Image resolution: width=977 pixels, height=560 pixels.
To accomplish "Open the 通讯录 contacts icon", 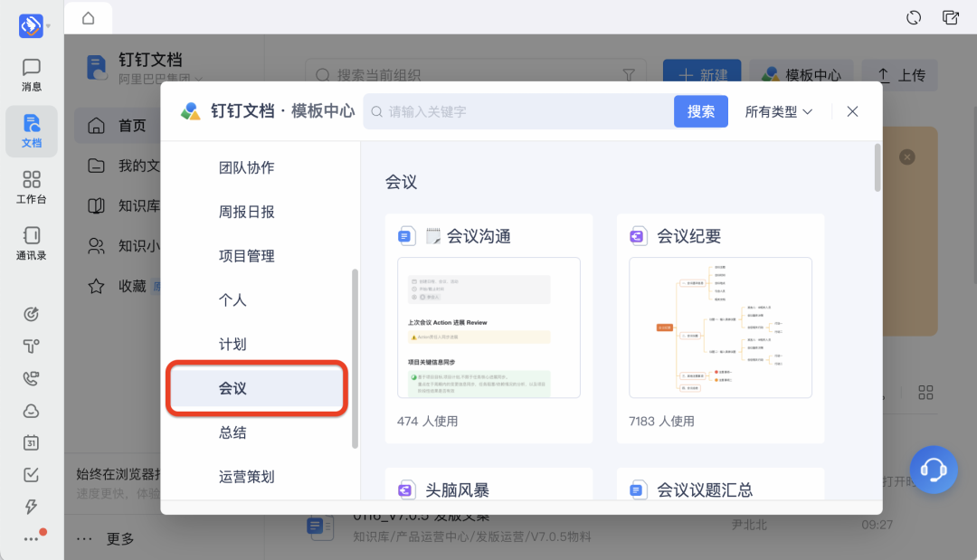I will [32, 243].
